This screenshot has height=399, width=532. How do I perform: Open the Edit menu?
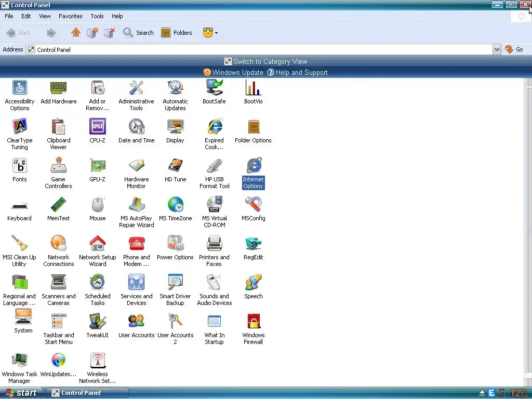(26, 16)
